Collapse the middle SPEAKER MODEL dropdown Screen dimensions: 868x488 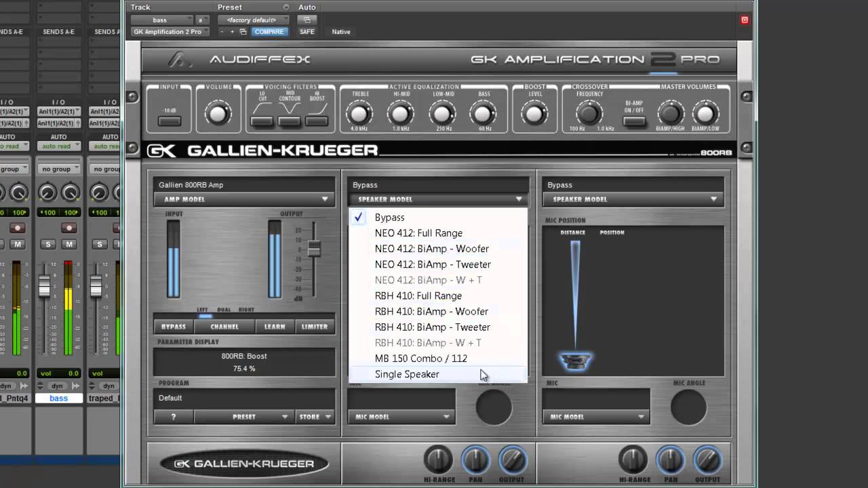tap(438, 199)
